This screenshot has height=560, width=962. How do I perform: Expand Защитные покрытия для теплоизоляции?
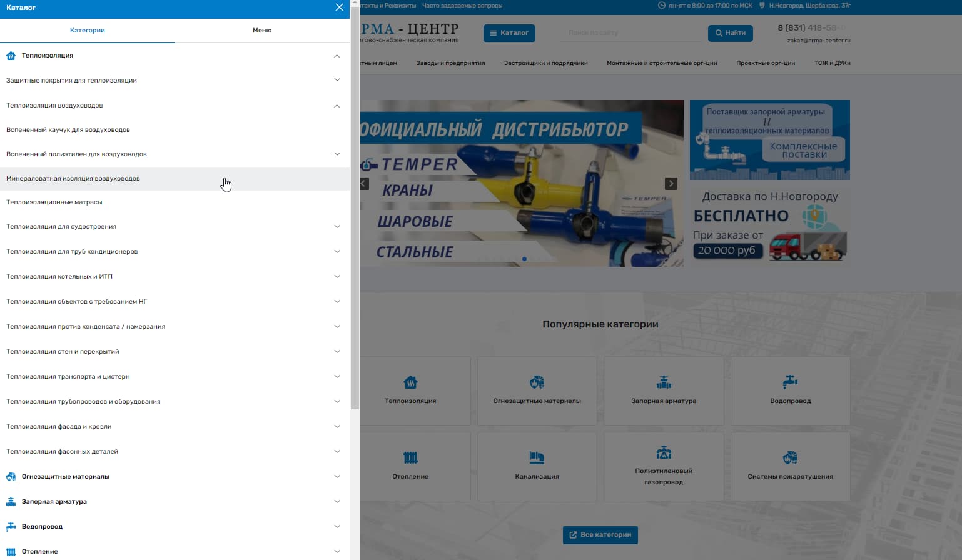click(x=337, y=80)
